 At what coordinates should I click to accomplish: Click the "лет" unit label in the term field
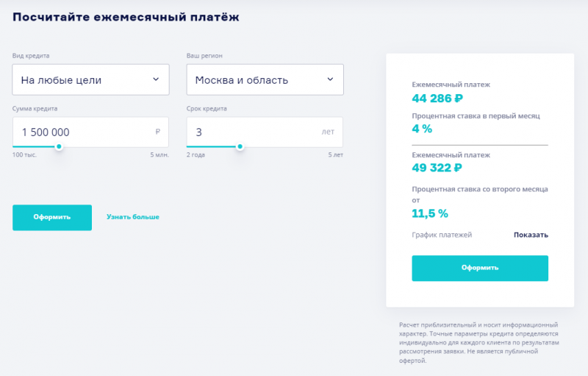pos(328,132)
